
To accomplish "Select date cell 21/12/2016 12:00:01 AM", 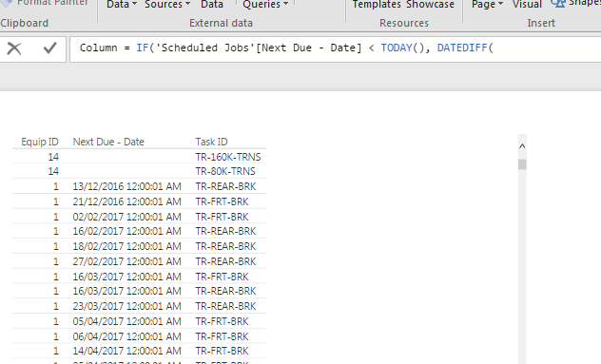I will (x=126, y=201).
